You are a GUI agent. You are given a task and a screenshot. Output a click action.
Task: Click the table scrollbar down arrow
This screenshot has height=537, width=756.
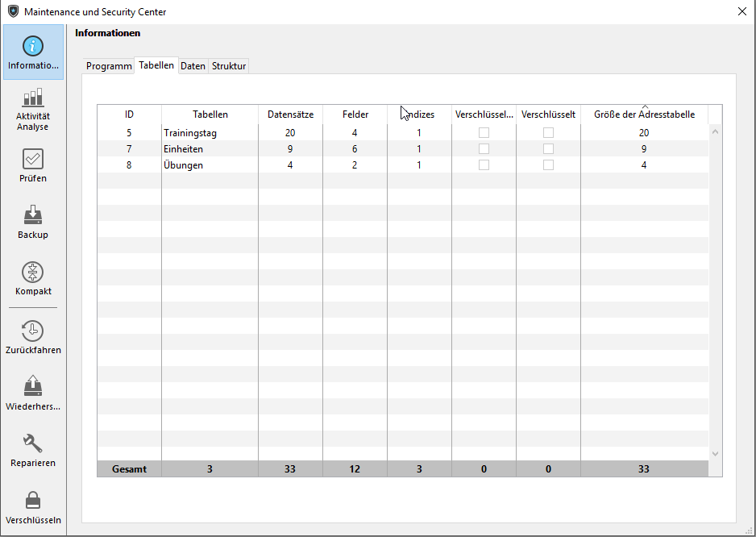tap(715, 454)
